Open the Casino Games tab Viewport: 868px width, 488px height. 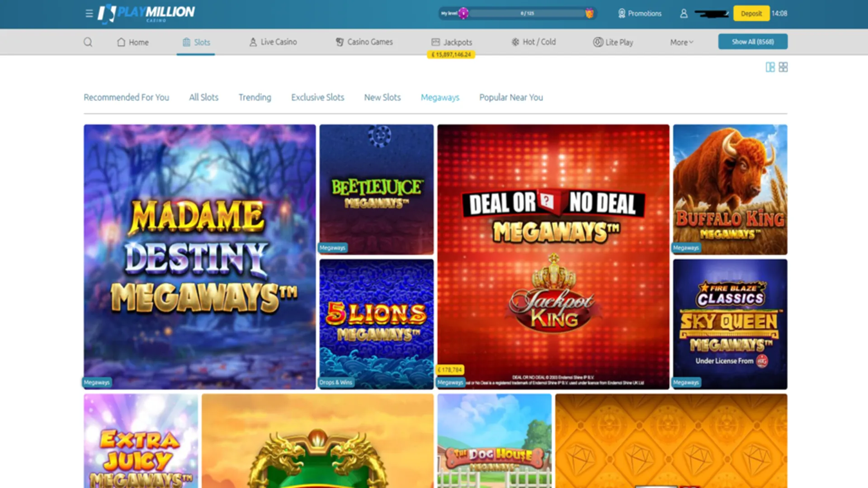tap(364, 42)
